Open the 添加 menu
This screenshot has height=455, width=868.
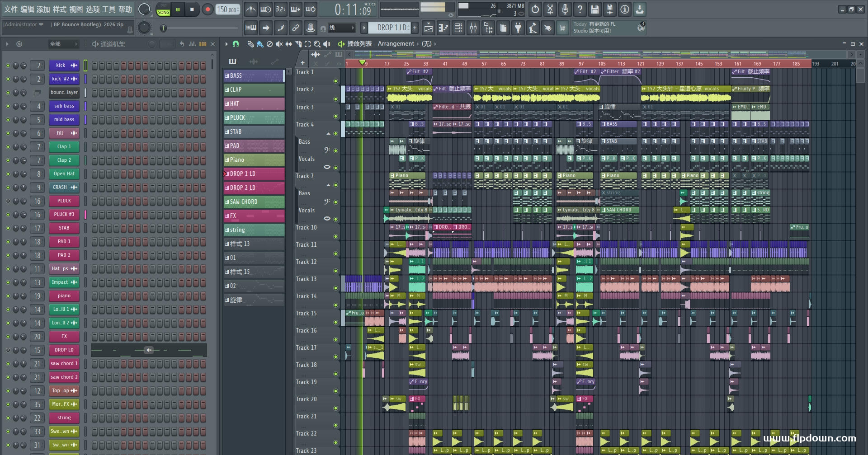pyautogui.click(x=43, y=9)
